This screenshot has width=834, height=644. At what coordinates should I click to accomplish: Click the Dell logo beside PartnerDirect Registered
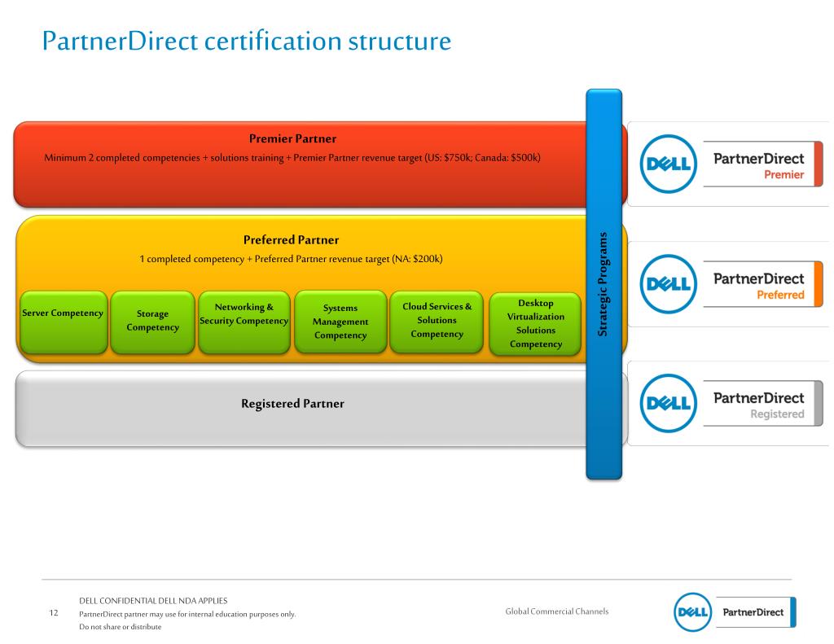coord(668,403)
